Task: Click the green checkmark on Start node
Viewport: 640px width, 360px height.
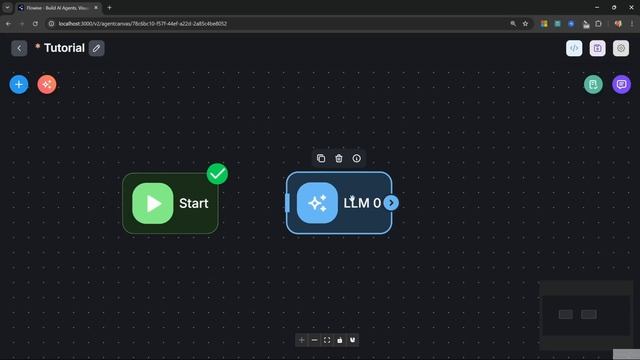Action: (x=217, y=174)
